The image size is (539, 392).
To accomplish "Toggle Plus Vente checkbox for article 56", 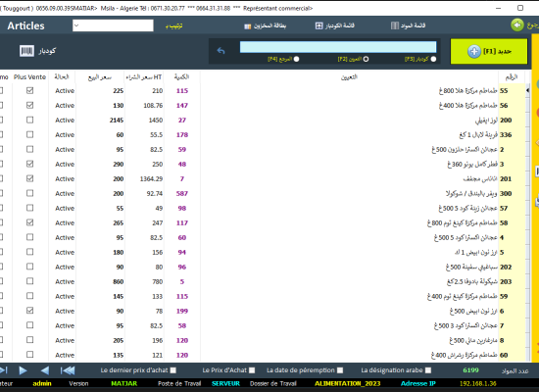I will click(30, 105).
